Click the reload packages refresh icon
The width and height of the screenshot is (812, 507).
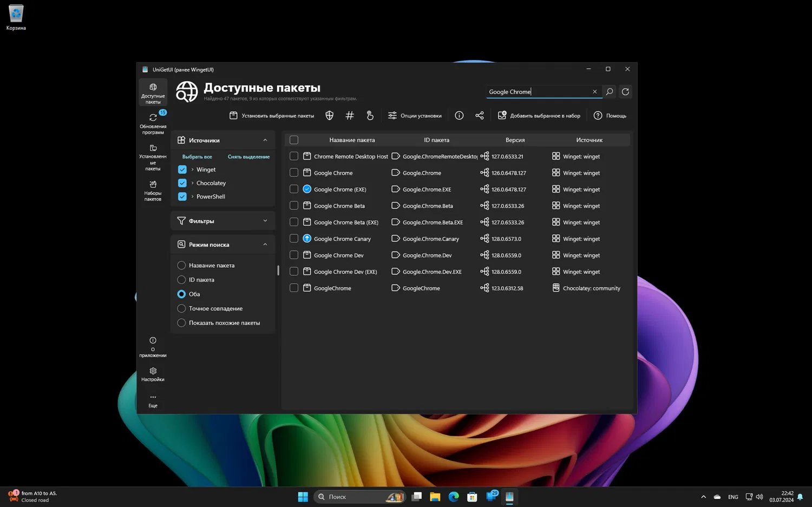pyautogui.click(x=625, y=92)
